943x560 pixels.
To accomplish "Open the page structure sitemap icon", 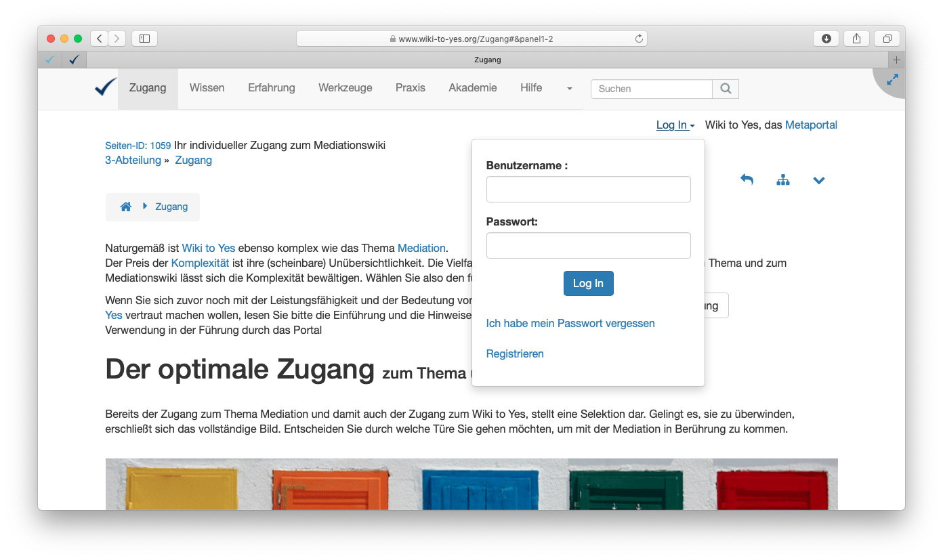I will pos(783,180).
